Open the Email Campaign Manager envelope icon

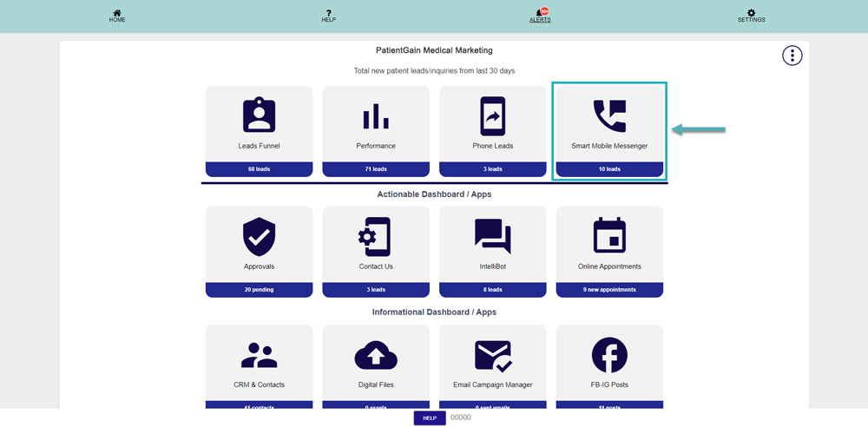tap(494, 356)
